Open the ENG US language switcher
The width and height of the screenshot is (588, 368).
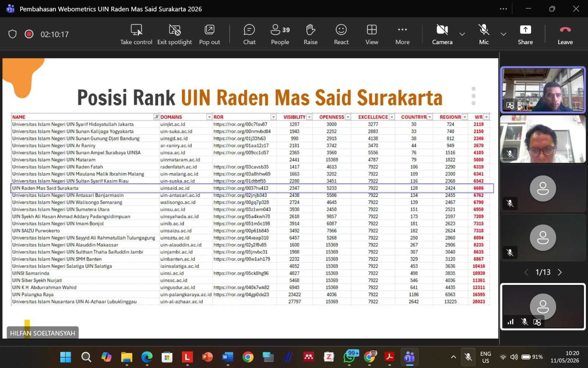pos(485,357)
